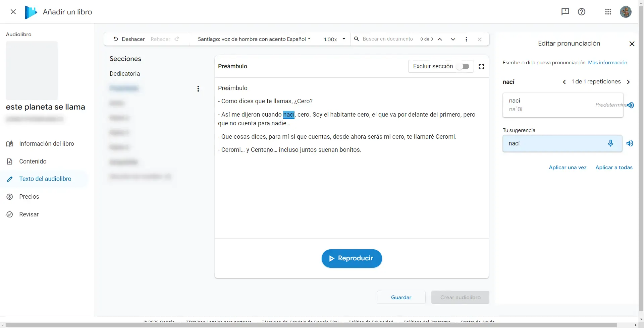Viewport: 644px width, 328px height.
Task: Click the microphone icon in suggestion field
Action: (610, 143)
